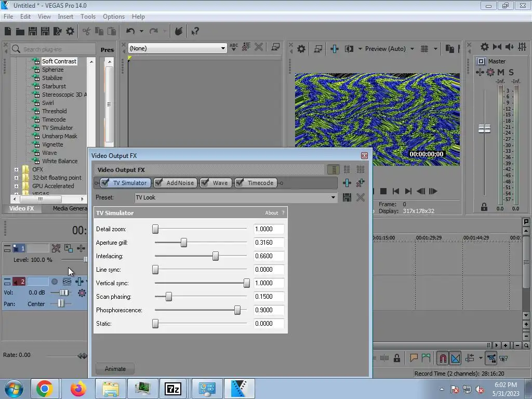
Task: Click Go to End in video preview transport
Action: coord(408,191)
